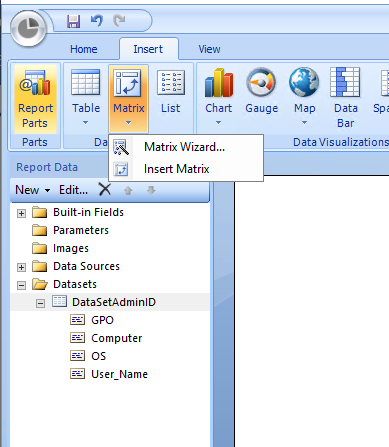This screenshot has height=447, width=389.
Task: Click the Report Data panel title
Action: tap(47, 167)
